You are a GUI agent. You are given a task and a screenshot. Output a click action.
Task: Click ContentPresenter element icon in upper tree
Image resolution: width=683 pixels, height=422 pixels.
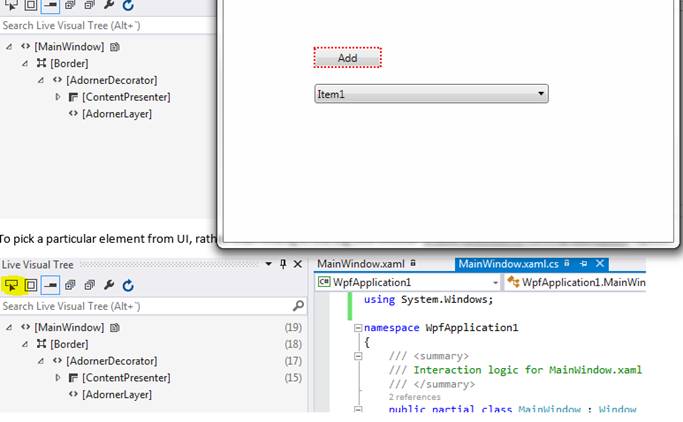73,97
